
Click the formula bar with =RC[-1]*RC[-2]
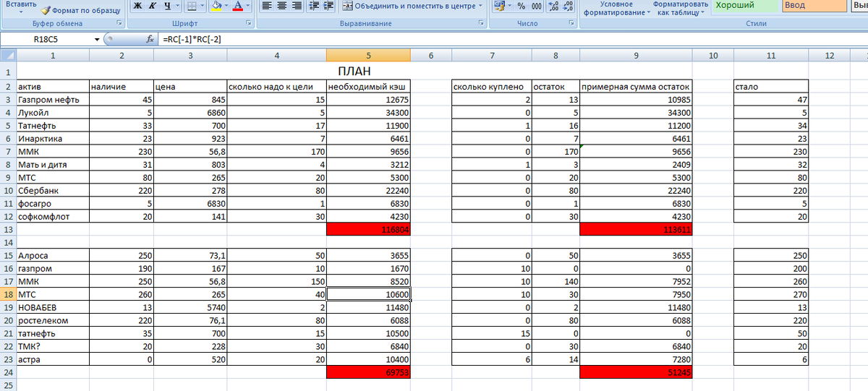(514, 39)
